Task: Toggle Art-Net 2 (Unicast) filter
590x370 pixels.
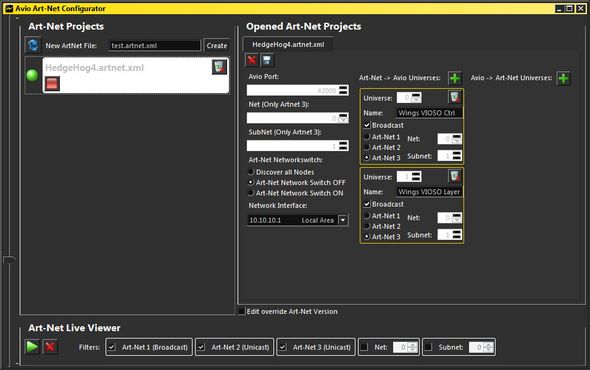Action: pyautogui.click(x=201, y=347)
